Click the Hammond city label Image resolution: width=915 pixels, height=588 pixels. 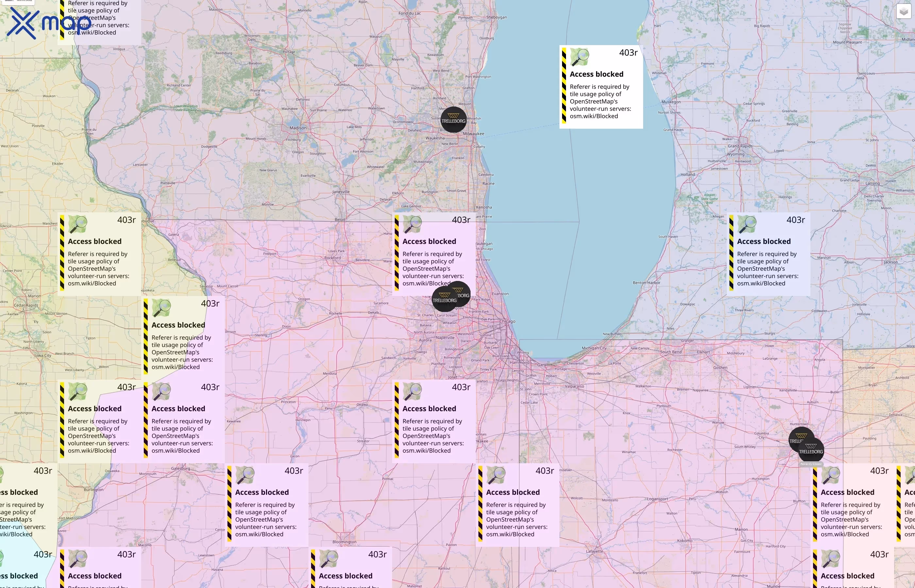[x=519, y=363]
